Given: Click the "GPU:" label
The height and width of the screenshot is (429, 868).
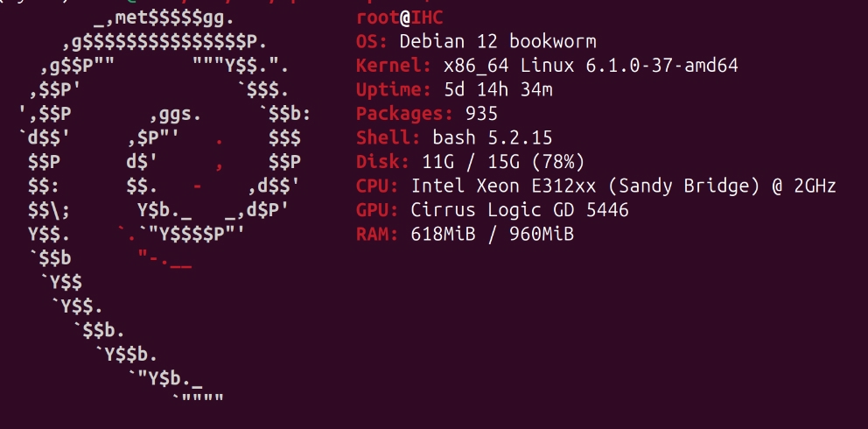Looking at the screenshot, I should coord(378,210).
